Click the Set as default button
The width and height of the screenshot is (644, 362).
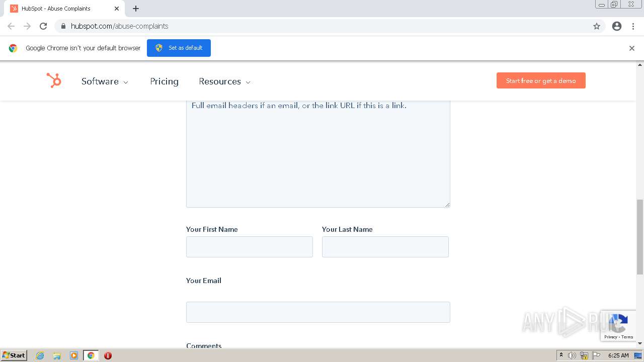click(179, 48)
